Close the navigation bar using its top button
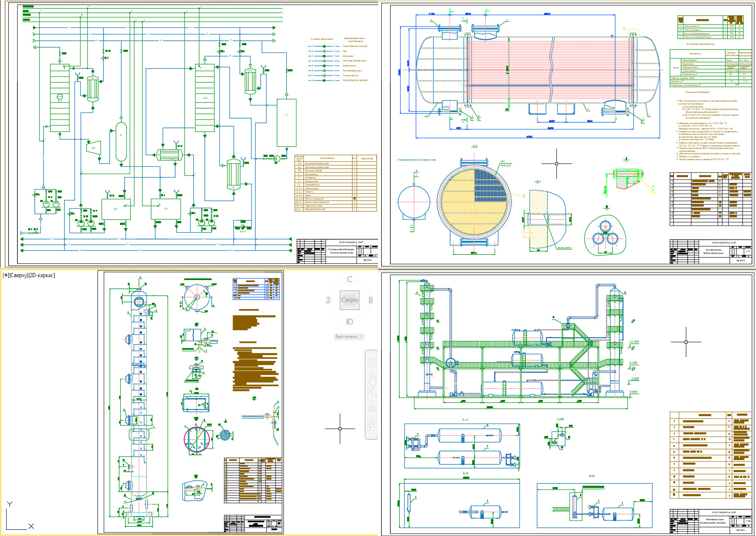 click(376, 353)
